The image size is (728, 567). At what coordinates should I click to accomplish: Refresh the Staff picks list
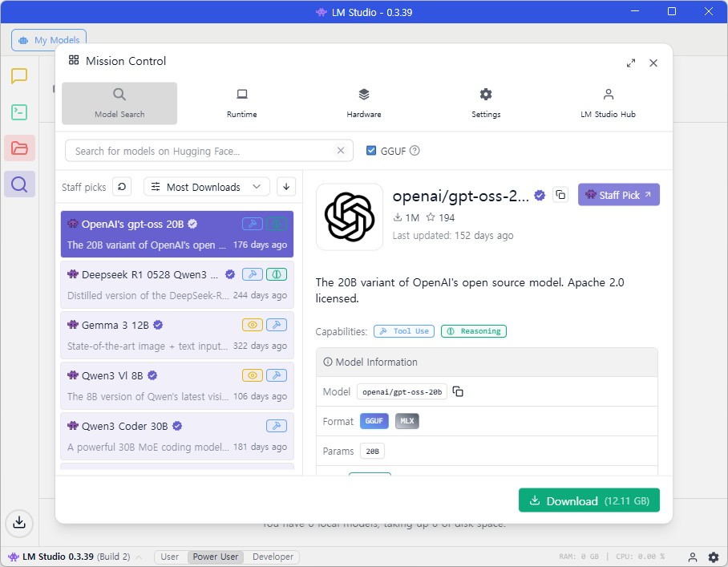click(122, 187)
